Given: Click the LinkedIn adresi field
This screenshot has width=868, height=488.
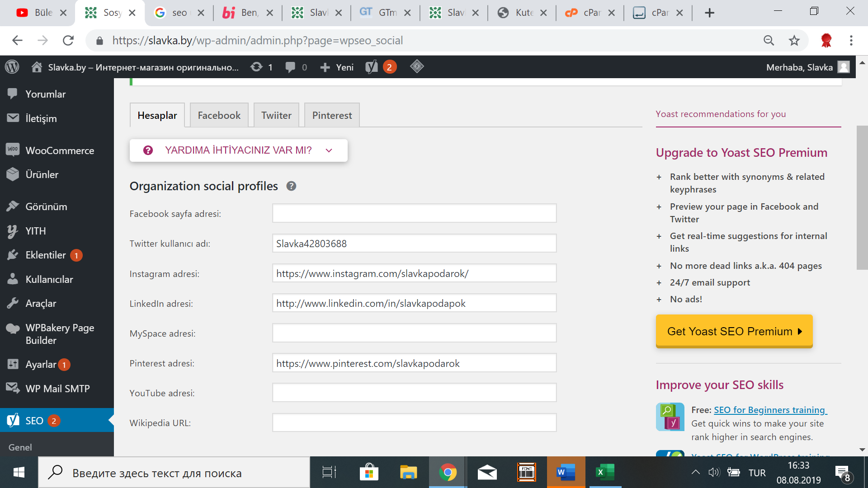Looking at the screenshot, I should point(414,303).
